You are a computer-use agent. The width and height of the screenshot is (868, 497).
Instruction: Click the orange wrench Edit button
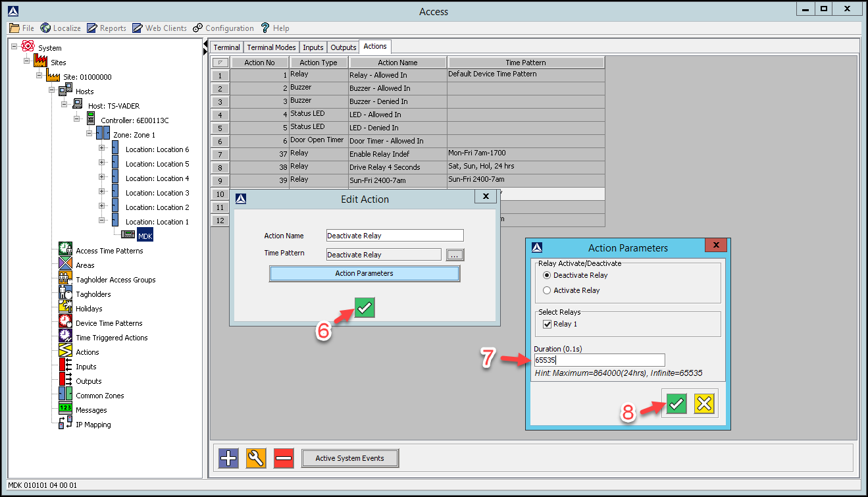(x=256, y=458)
